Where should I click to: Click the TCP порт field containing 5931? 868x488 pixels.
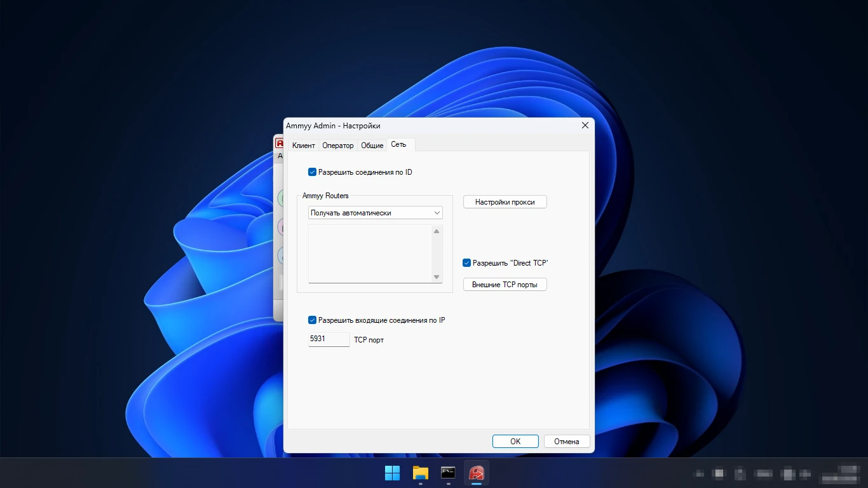(x=329, y=339)
